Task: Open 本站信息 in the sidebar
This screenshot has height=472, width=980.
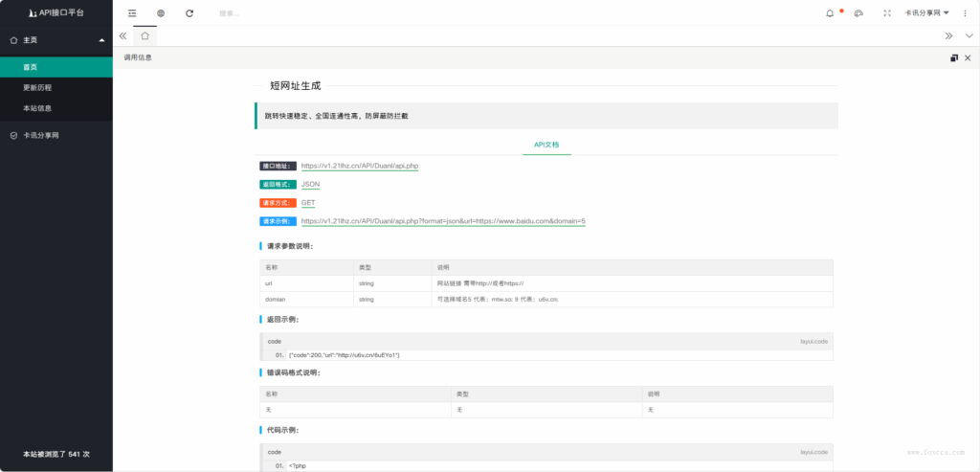Action: tap(56, 108)
